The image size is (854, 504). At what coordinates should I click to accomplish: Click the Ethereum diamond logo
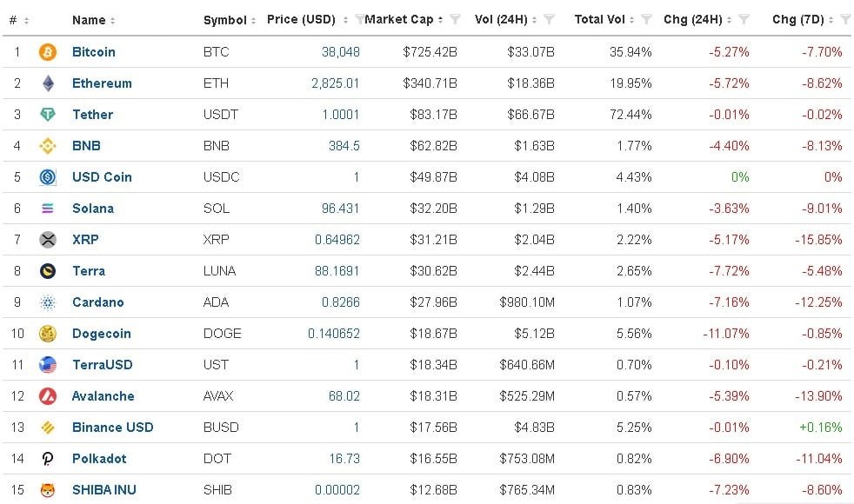(x=48, y=83)
